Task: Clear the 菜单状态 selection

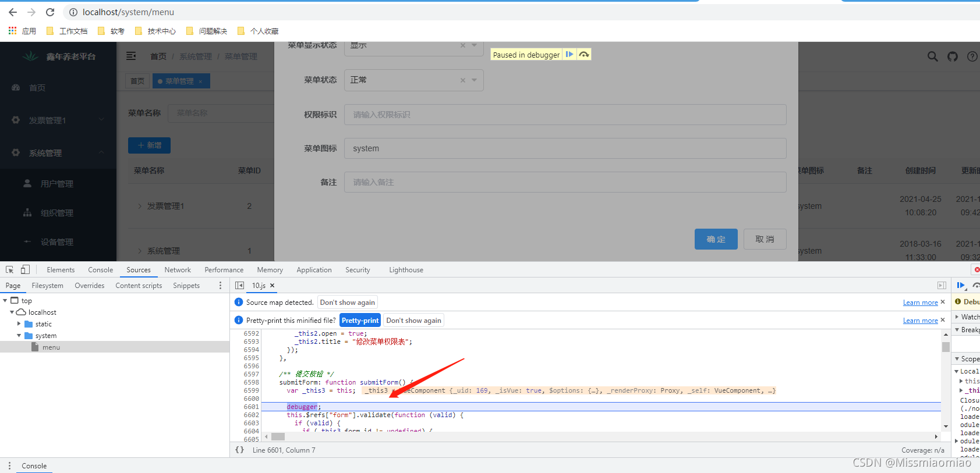Action: click(x=463, y=80)
